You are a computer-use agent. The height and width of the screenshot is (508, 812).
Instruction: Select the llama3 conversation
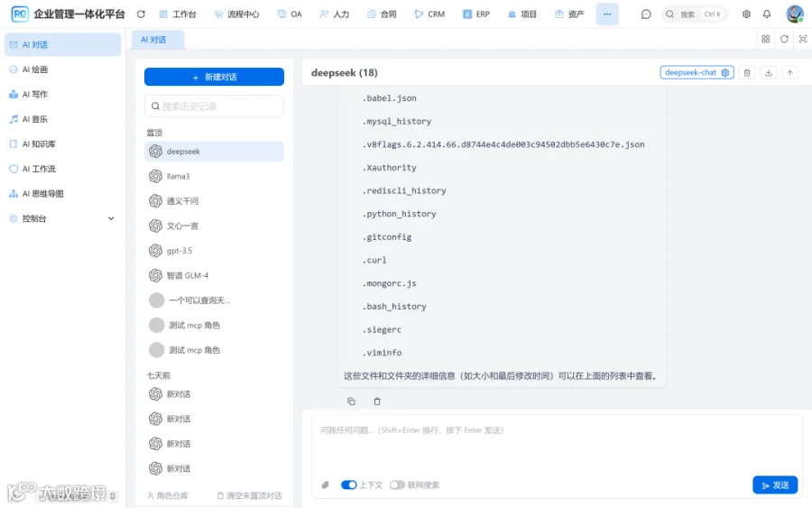(x=214, y=176)
